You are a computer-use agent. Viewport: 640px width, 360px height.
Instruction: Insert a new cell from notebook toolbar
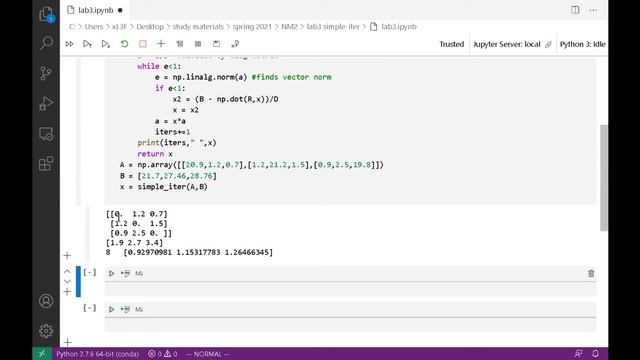pos(161,44)
